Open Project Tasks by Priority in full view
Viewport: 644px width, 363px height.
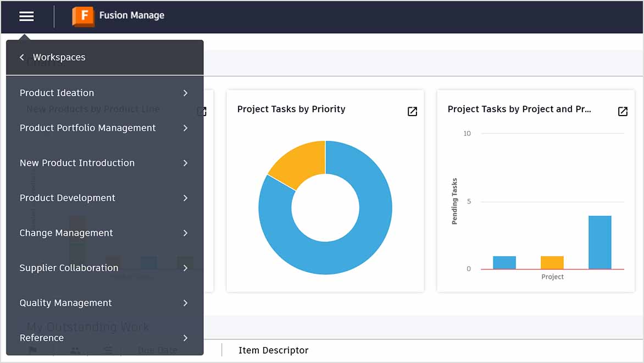pos(412,111)
